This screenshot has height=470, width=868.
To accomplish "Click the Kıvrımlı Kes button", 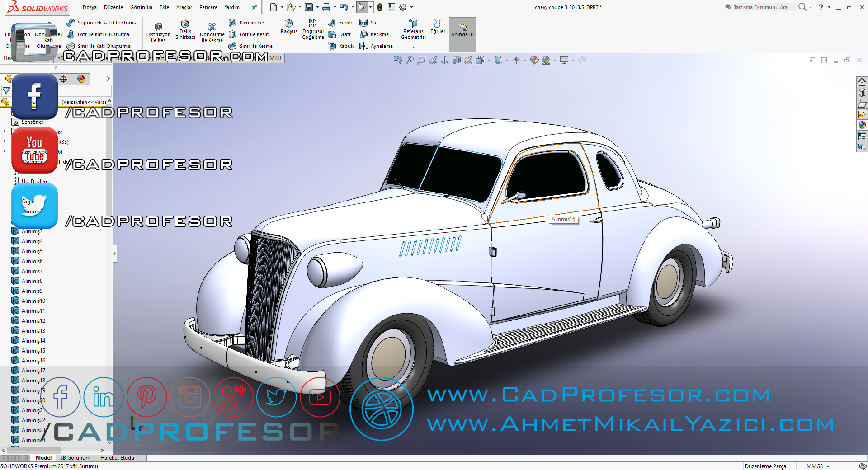I will (x=247, y=23).
